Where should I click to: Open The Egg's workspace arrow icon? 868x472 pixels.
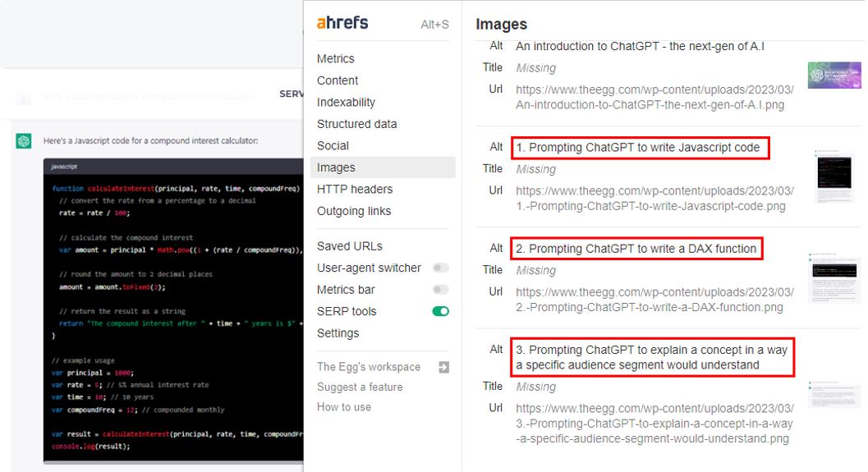click(444, 367)
